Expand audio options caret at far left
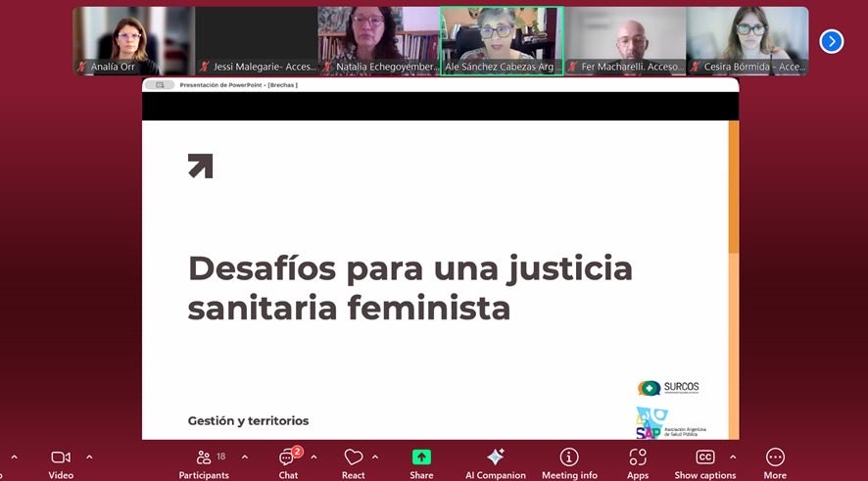This screenshot has height=481, width=868. point(15,457)
